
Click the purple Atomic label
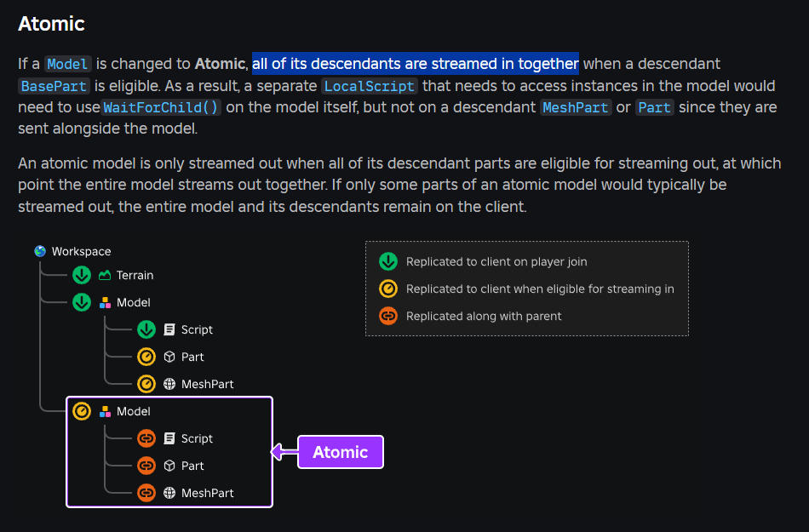(341, 452)
